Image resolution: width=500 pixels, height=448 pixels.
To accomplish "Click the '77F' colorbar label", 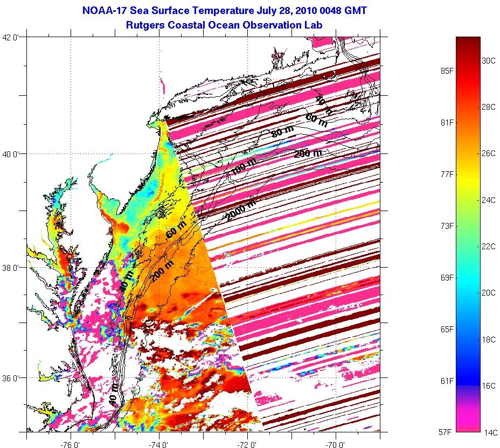I will [447, 174].
